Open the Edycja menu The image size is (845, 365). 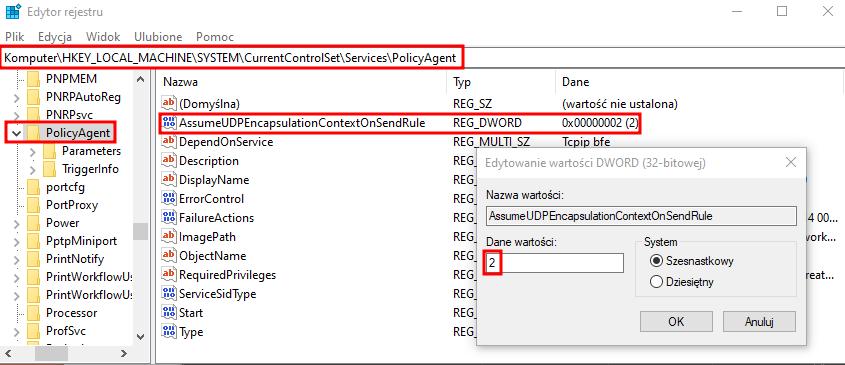click(55, 37)
